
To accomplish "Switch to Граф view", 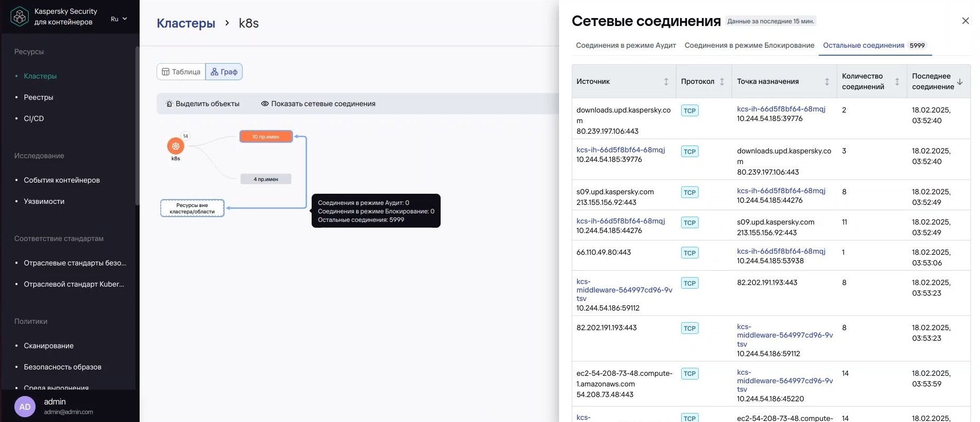I will pyautogui.click(x=224, y=72).
